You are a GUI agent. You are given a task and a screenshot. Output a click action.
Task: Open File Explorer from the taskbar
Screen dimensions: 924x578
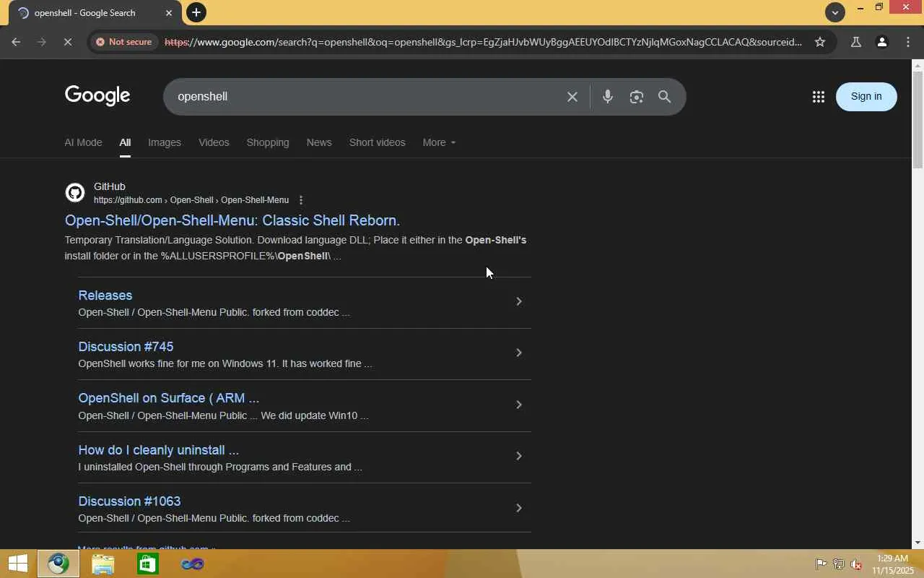(x=103, y=564)
